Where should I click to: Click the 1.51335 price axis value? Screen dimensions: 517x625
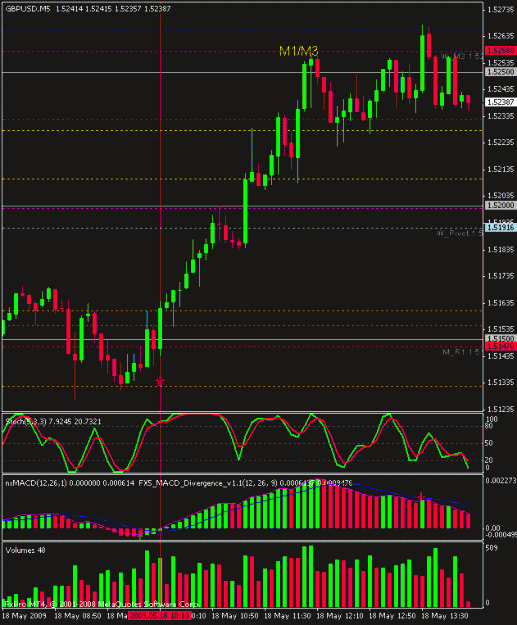point(501,383)
